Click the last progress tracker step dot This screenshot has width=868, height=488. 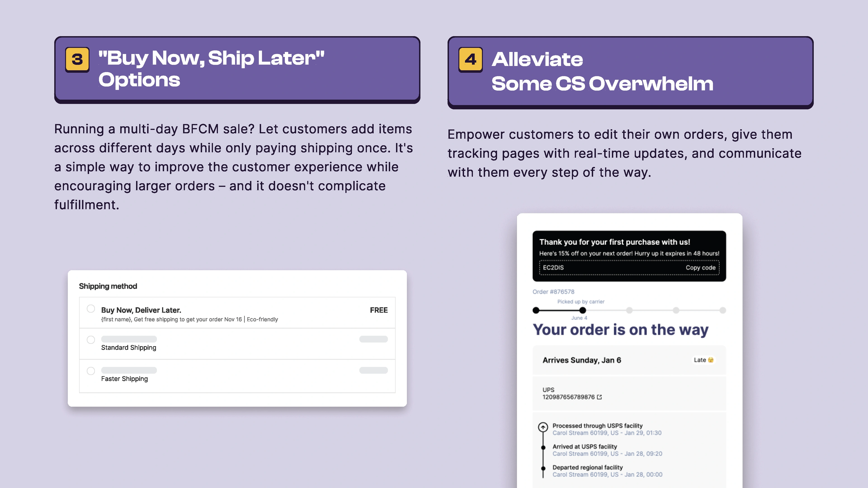[722, 310]
